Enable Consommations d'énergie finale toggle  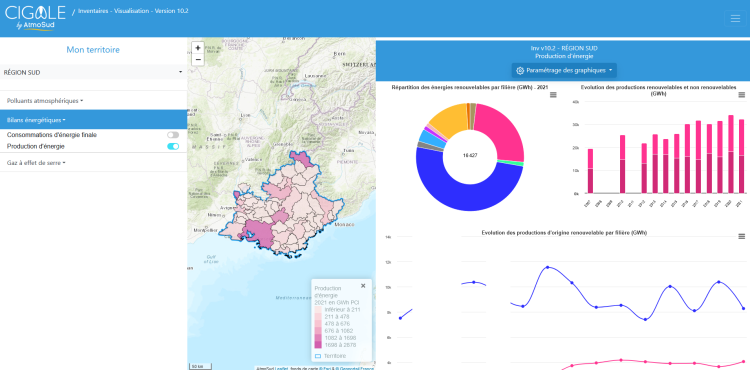(173, 135)
